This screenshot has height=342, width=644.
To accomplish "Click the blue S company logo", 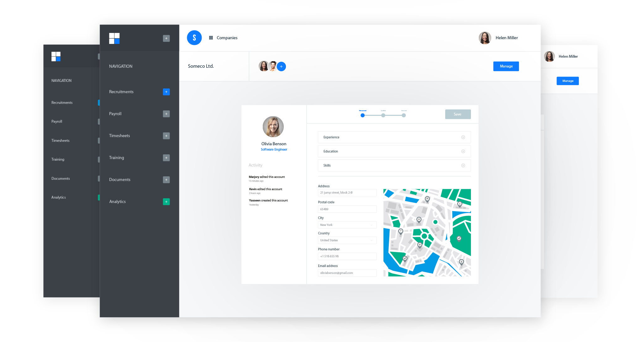I will click(194, 38).
